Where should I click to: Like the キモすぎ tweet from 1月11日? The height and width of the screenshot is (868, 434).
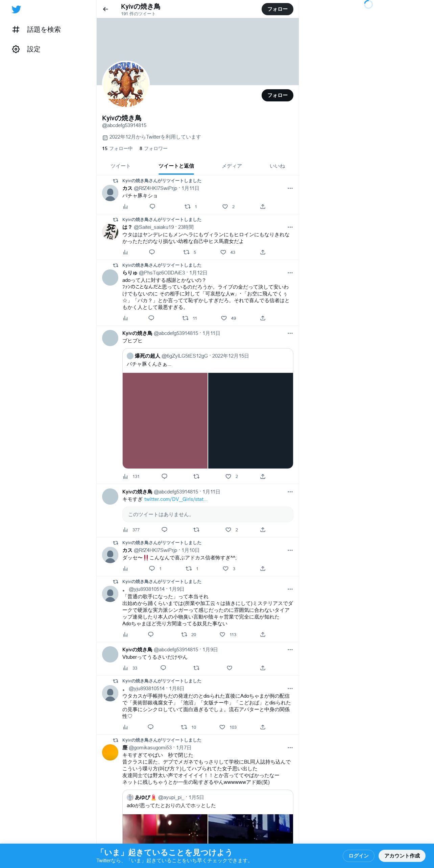228,530
